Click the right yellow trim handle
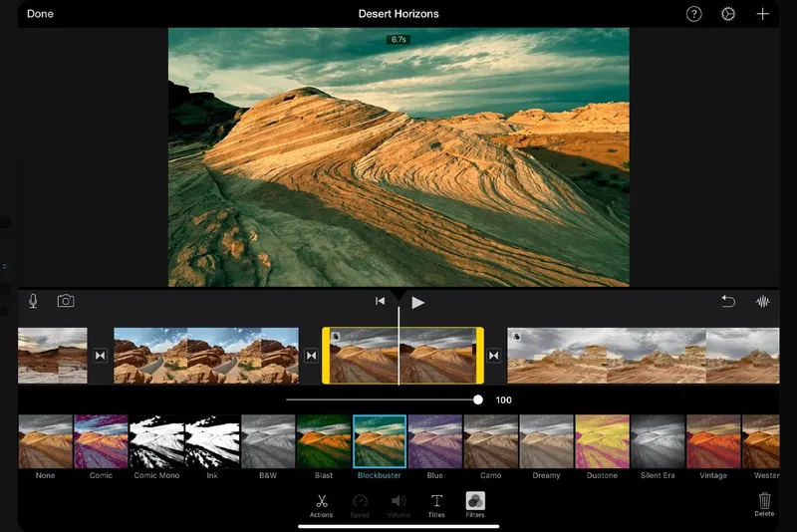Viewport: 797px width, 532px height. [x=479, y=356]
